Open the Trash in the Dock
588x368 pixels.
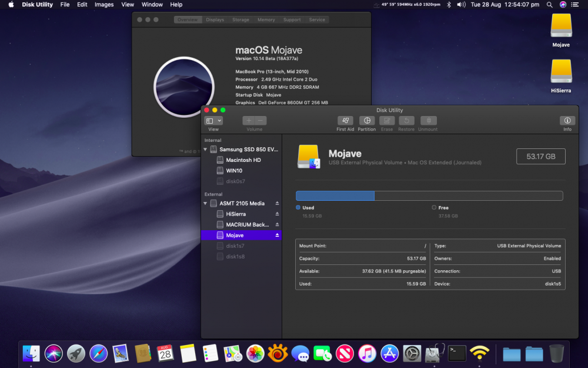556,353
